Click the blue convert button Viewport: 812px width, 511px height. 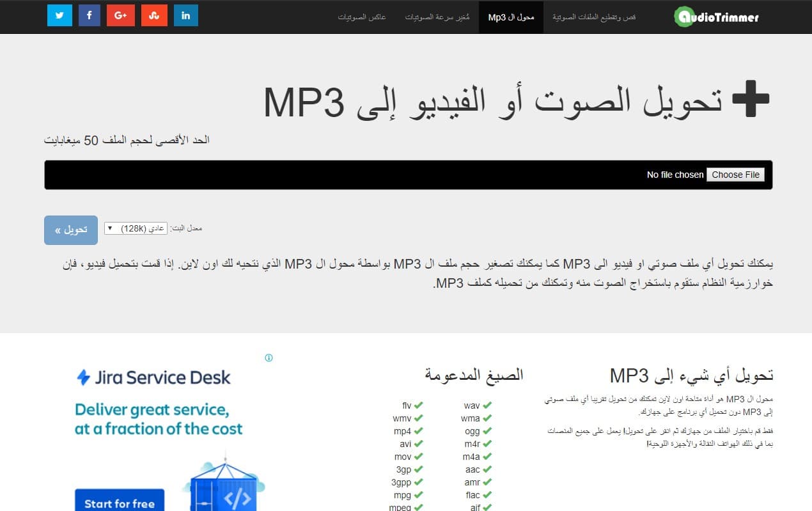pos(71,230)
